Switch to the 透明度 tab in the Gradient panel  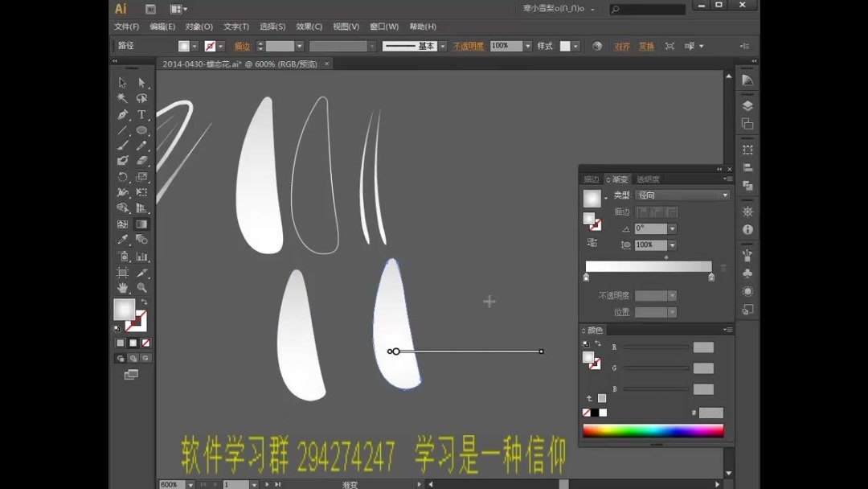tap(648, 177)
